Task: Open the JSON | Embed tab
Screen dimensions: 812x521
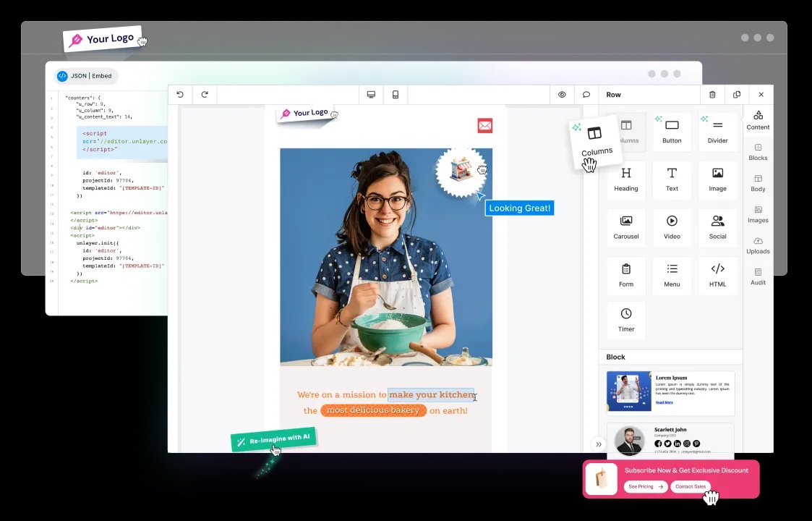Action: pyautogui.click(x=85, y=76)
